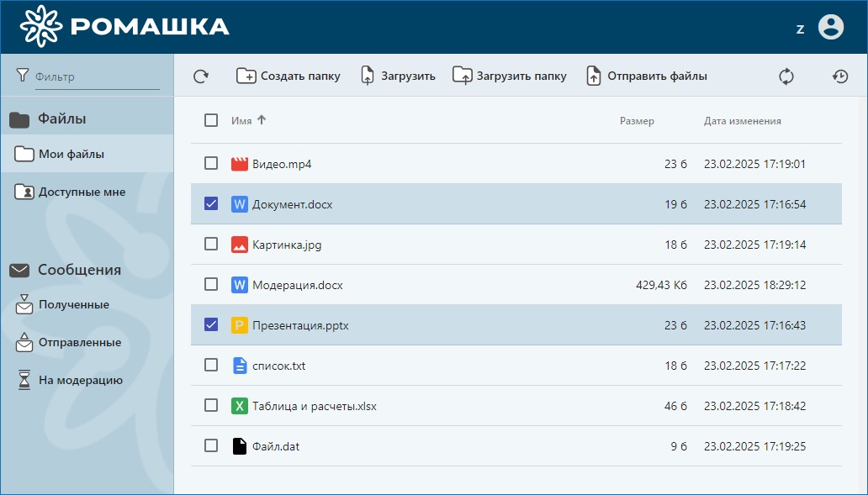Open the history clock icon
This screenshot has height=495, width=868.
click(840, 76)
